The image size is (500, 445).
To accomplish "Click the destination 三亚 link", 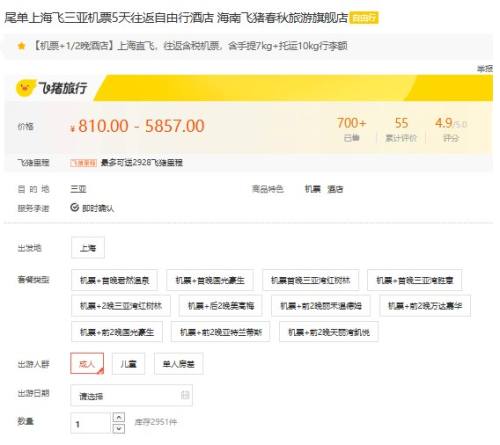I will tap(78, 189).
